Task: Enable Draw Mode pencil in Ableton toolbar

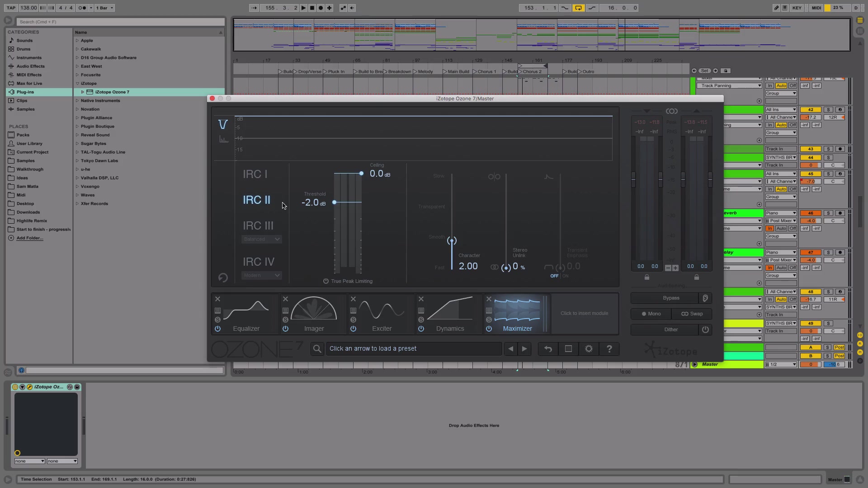Action: pos(776,8)
